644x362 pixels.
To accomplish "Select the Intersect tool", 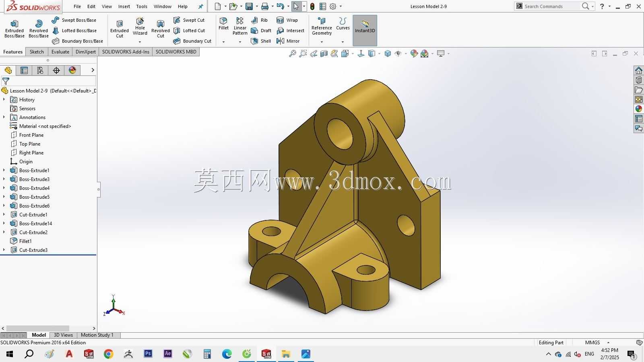I will [290, 31].
